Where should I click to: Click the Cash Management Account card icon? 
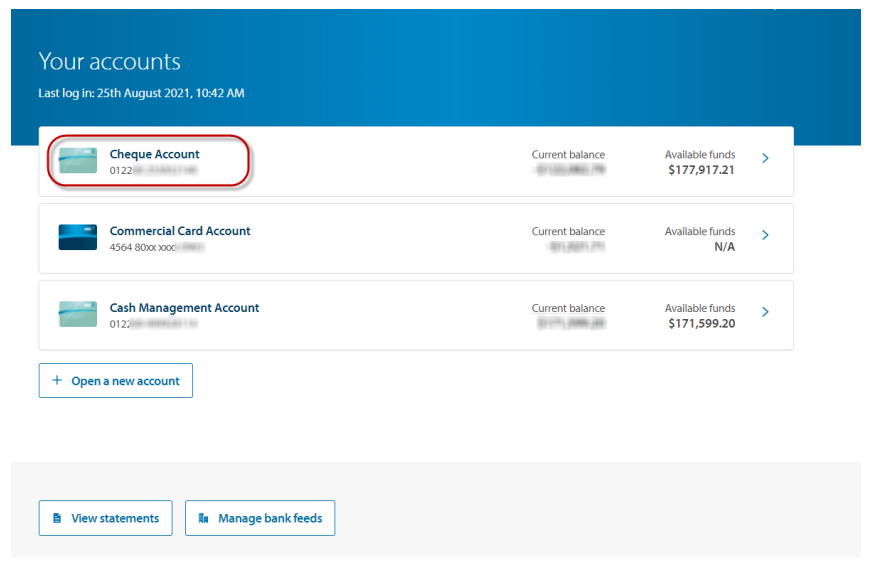78,315
